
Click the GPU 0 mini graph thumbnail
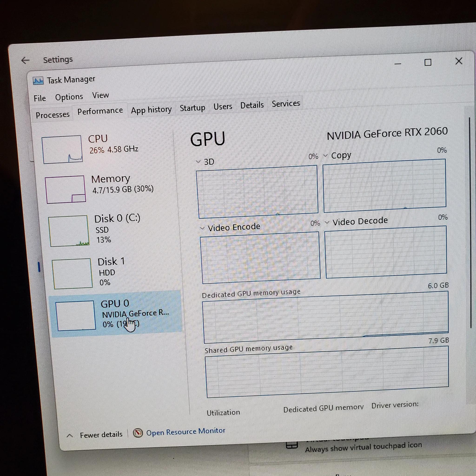pyautogui.click(x=76, y=316)
